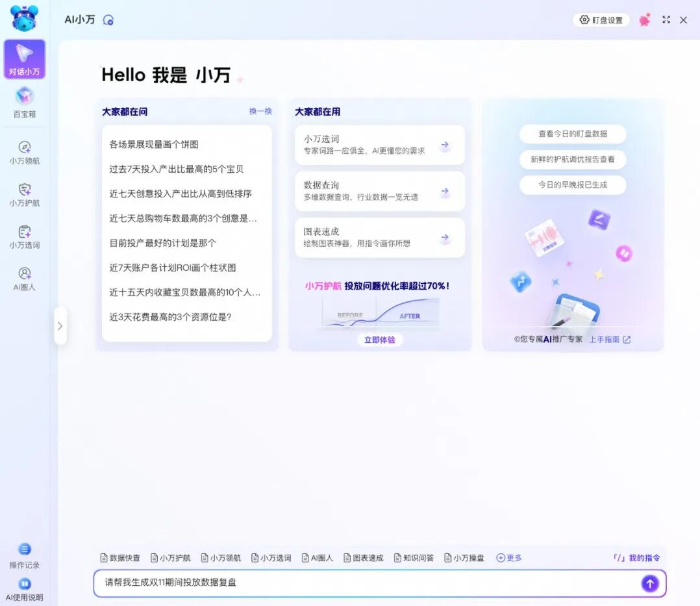Image resolution: width=700 pixels, height=606 pixels.
Task: Click 查看今日的盯盘数据 pill
Action: point(573,134)
